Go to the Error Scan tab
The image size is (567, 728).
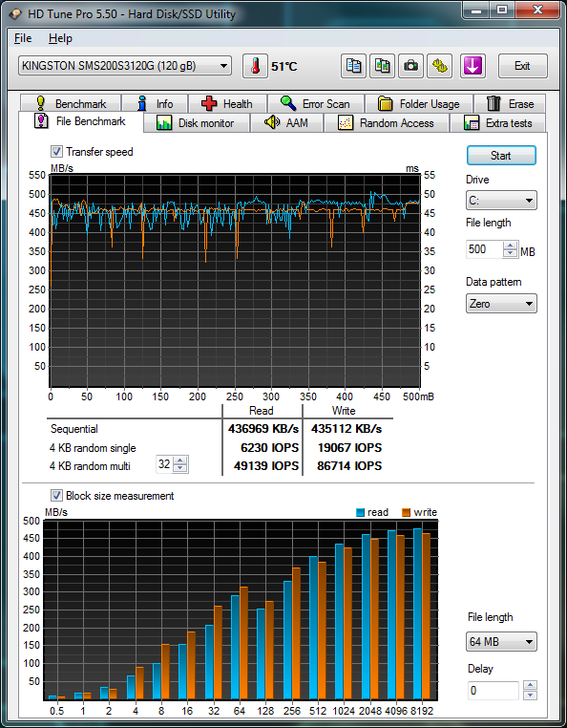(x=316, y=103)
